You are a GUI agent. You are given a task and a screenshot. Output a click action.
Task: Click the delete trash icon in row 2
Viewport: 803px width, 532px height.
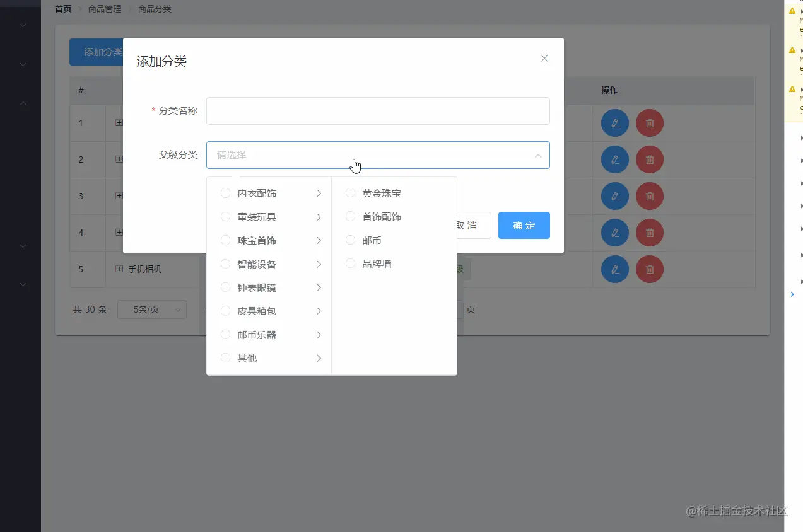pyautogui.click(x=649, y=159)
